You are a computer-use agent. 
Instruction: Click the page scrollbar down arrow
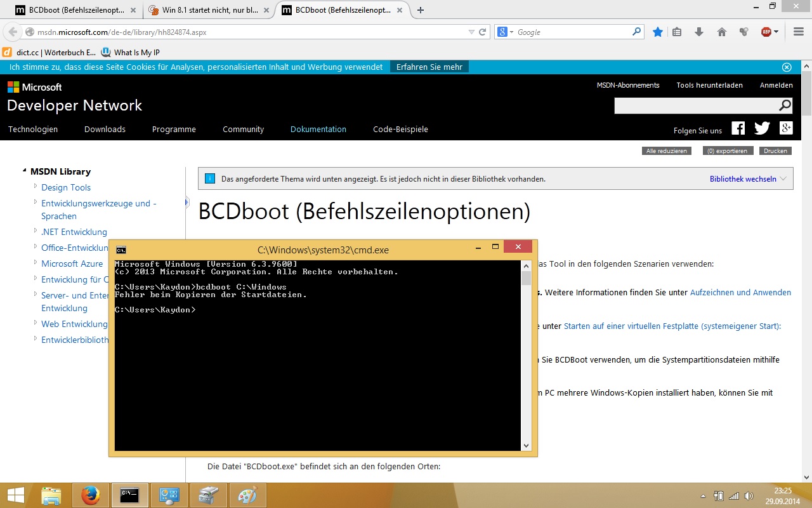[806, 476]
